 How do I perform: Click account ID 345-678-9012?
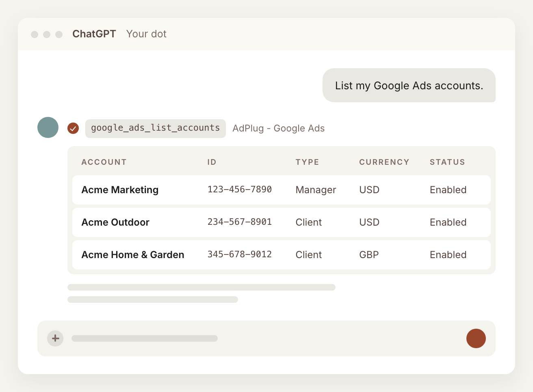pyautogui.click(x=240, y=254)
